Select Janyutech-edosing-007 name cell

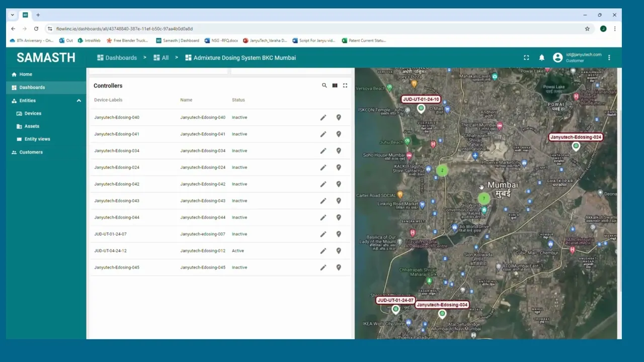point(203,234)
